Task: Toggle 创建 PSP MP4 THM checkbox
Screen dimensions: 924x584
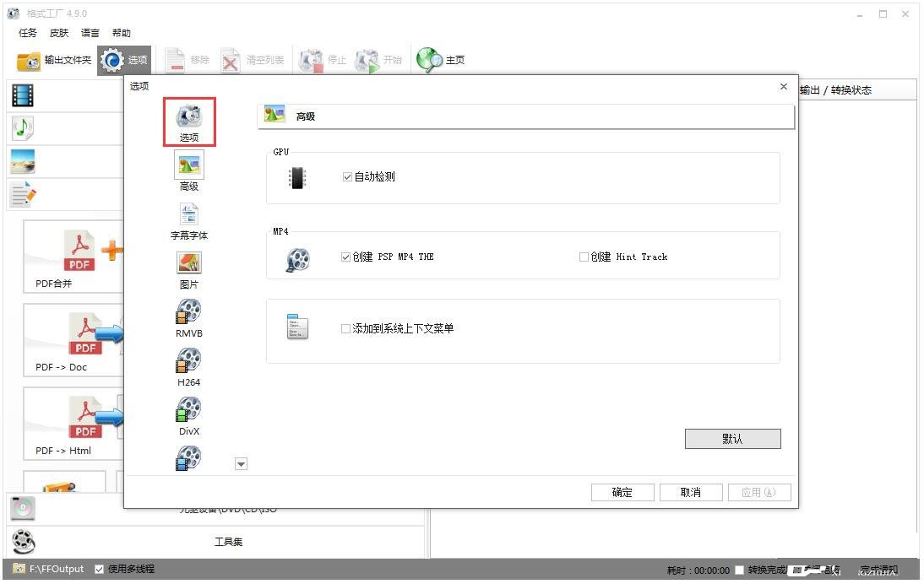Action: [x=346, y=257]
